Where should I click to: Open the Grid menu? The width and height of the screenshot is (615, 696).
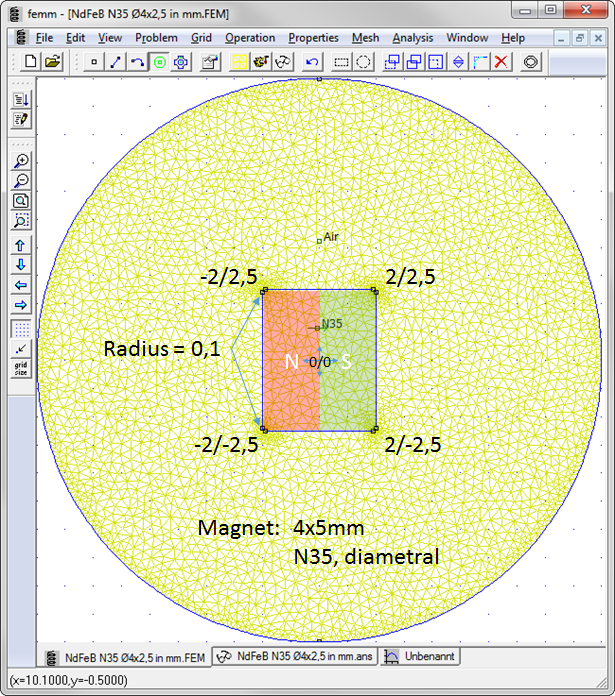tap(201, 38)
